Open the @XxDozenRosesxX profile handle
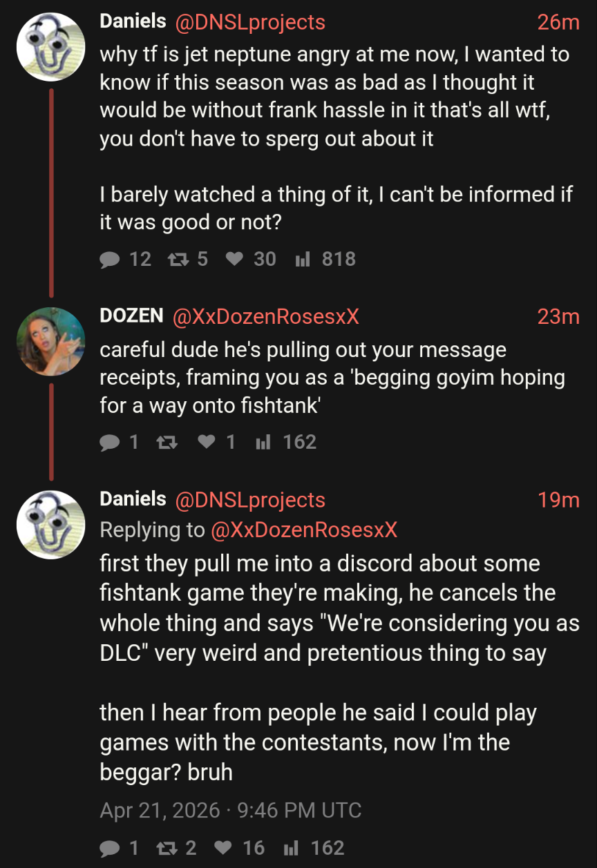The width and height of the screenshot is (597, 868). coord(265,316)
